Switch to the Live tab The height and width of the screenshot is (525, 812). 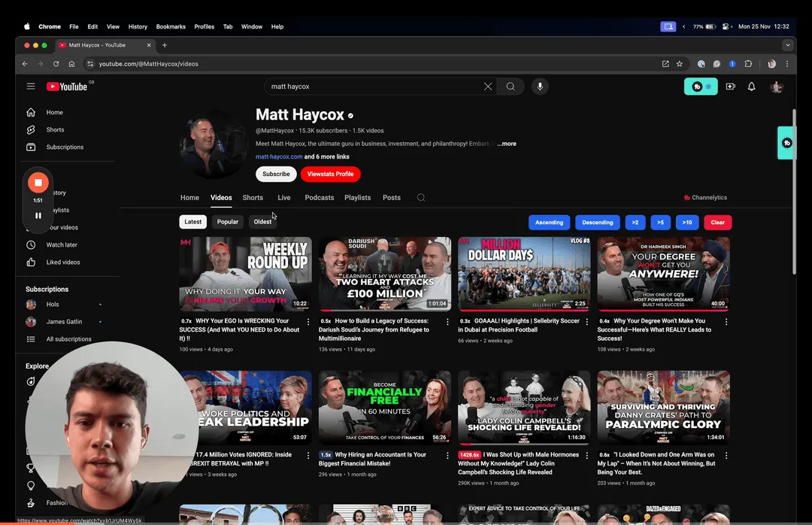click(283, 198)
